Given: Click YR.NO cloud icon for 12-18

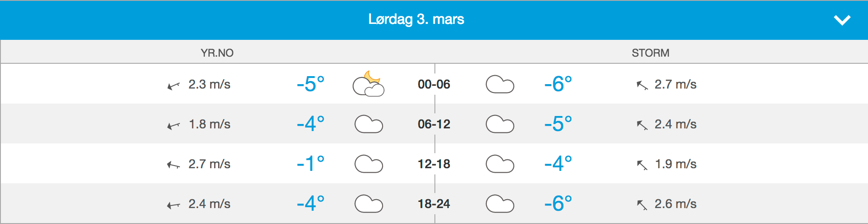Looking at the screenshot, I should (368, 164).
